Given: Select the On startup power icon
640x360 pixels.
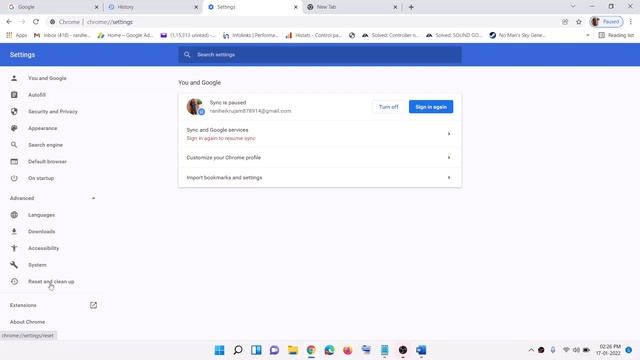Looking at the screenshot, I should 14,178.
